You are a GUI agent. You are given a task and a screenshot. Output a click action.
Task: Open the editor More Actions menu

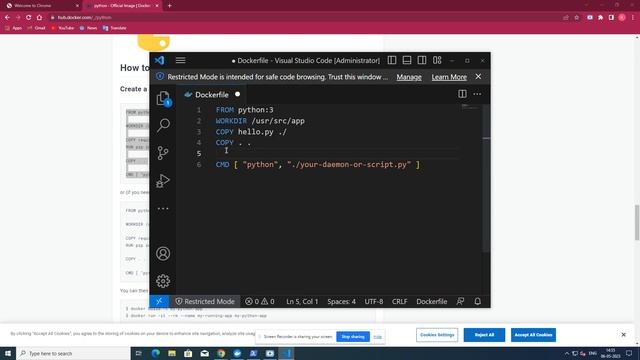[x=477, y=94]
